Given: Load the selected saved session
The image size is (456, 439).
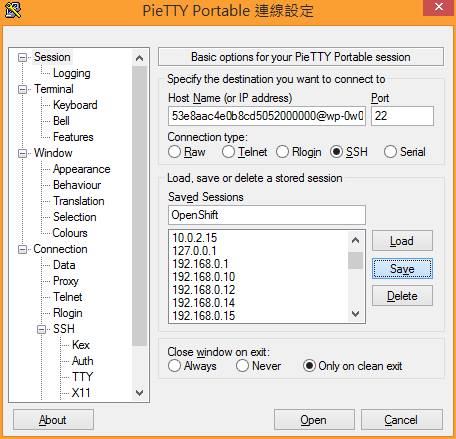Looking at the screenshot, I should [402, 241].
